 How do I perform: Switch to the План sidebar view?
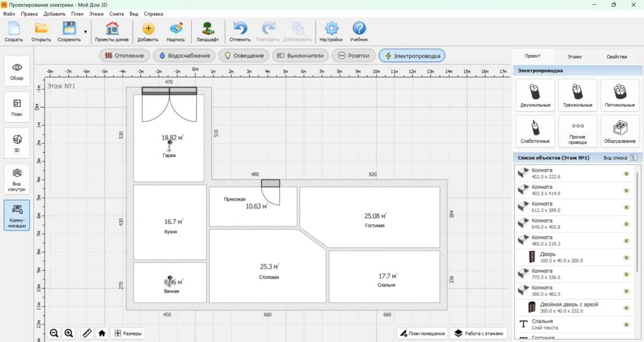point(17,107)
